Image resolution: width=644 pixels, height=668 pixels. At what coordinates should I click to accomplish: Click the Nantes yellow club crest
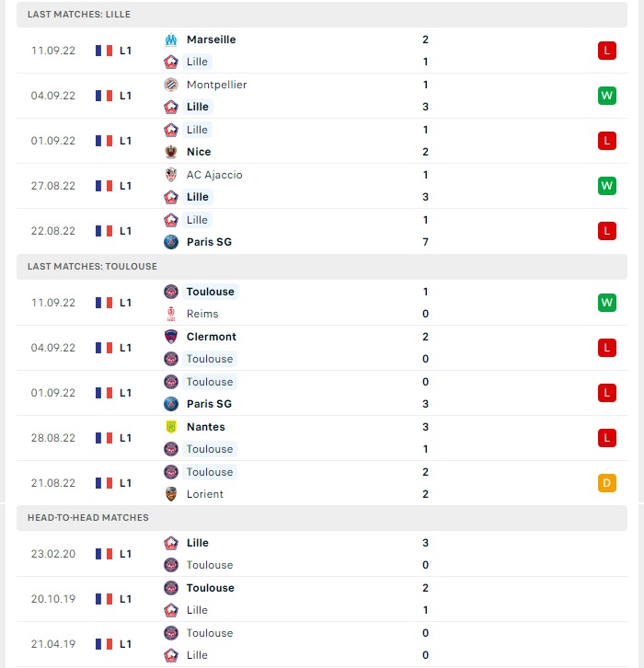[171, 427]
